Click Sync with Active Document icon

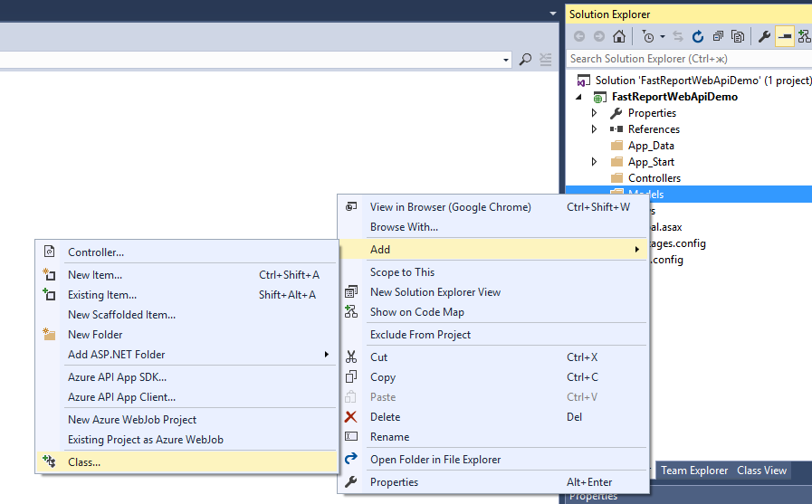[x=678, y=36]
